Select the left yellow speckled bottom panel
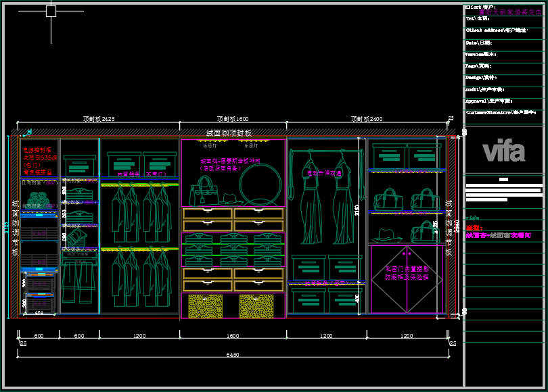Viewport: 548px width, 392px height. [206, 306]
